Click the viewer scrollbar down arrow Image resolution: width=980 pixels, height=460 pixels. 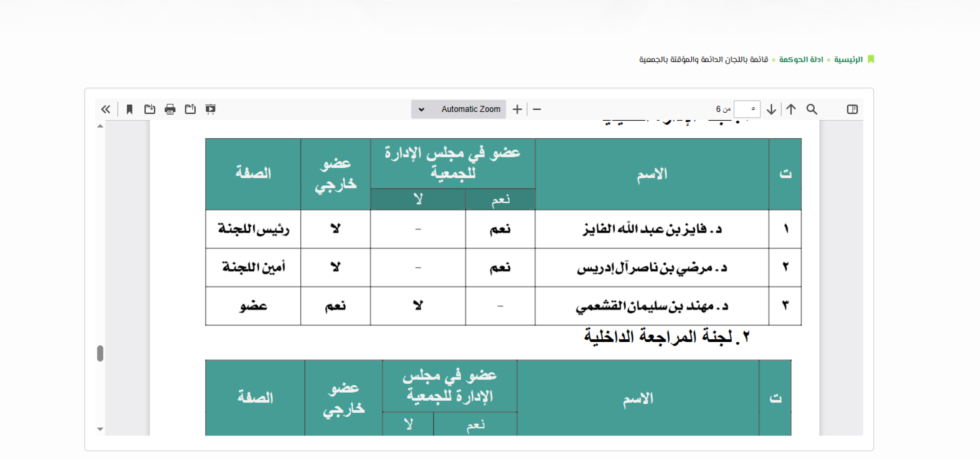click(x=100, y=429)
